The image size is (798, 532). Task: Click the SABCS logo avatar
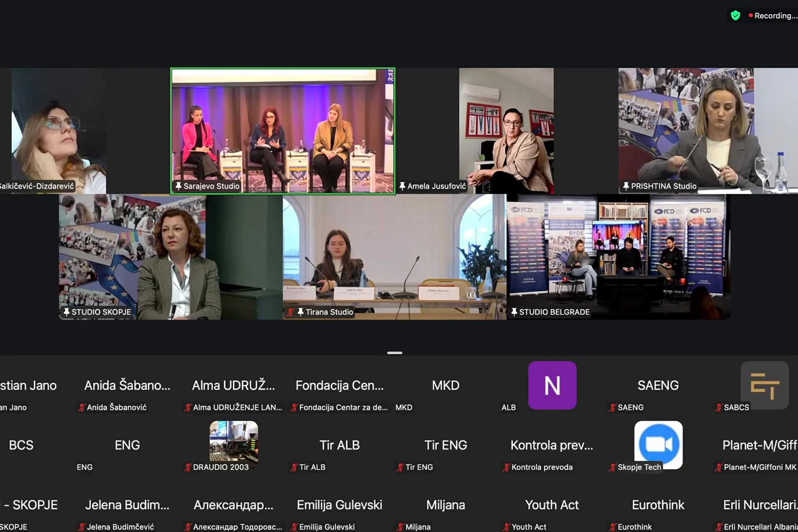click(764, 385)
